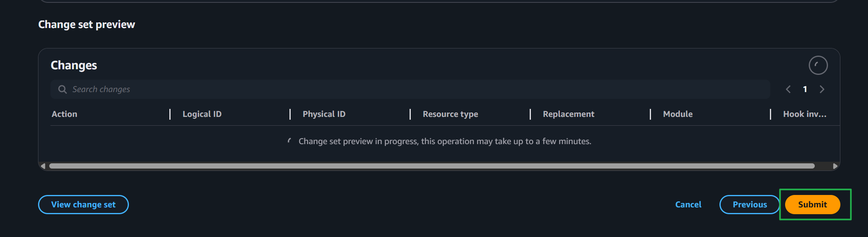Click the Logical ID column header
Screen dimensions: 868x237
click(202, 114)
